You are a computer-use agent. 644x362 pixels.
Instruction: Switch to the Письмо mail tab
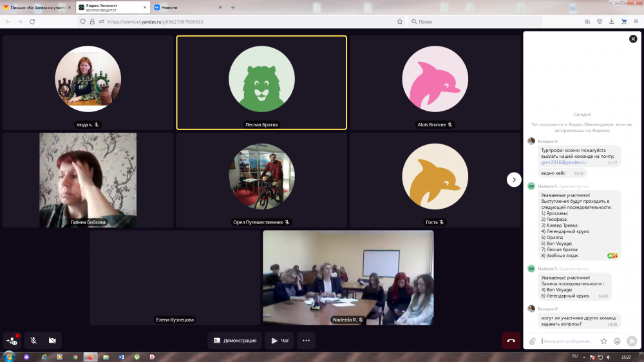click(36, 8)
